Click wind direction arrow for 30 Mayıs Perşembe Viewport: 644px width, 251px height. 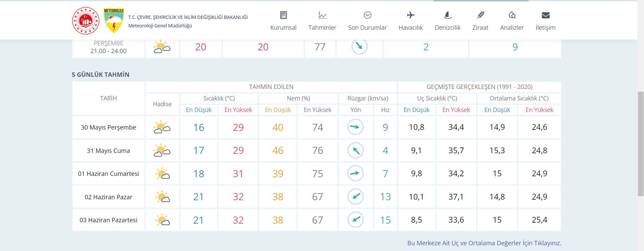point(356,127)
